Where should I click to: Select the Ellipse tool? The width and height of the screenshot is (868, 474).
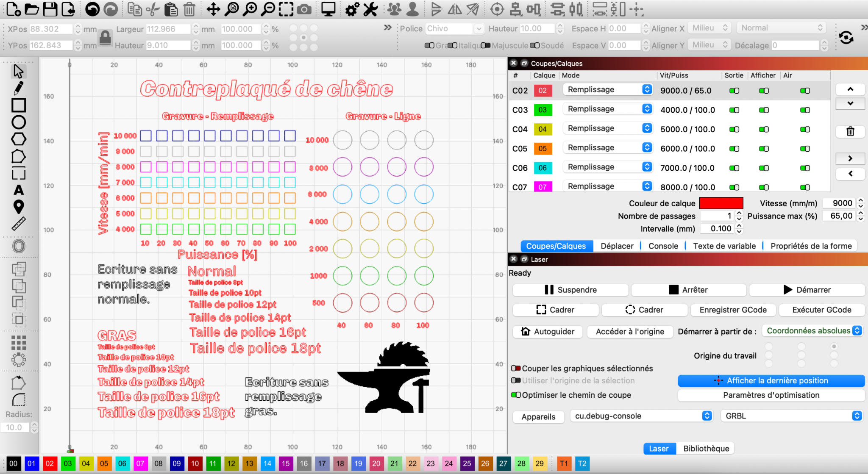pyautogui.click(x=18, y=122)
